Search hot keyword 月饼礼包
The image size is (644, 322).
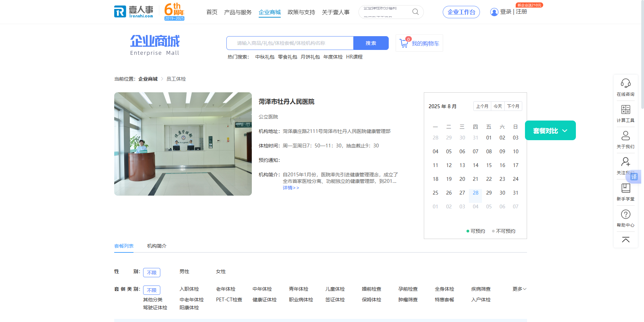tap(310, 57)
